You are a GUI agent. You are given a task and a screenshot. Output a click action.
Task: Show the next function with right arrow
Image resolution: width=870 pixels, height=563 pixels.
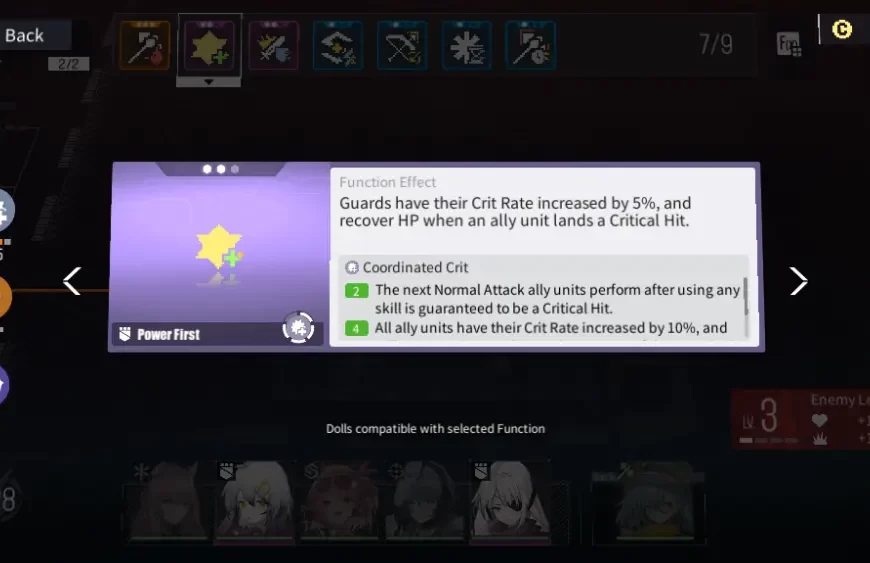(798, 281)
